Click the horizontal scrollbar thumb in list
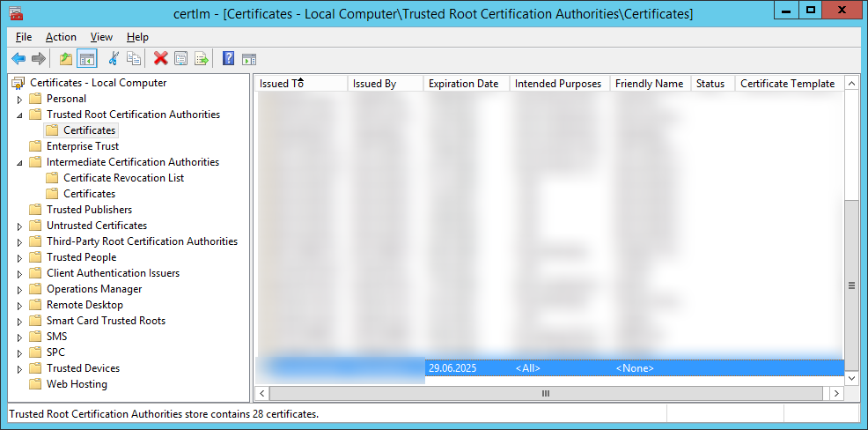 (545, 393)
